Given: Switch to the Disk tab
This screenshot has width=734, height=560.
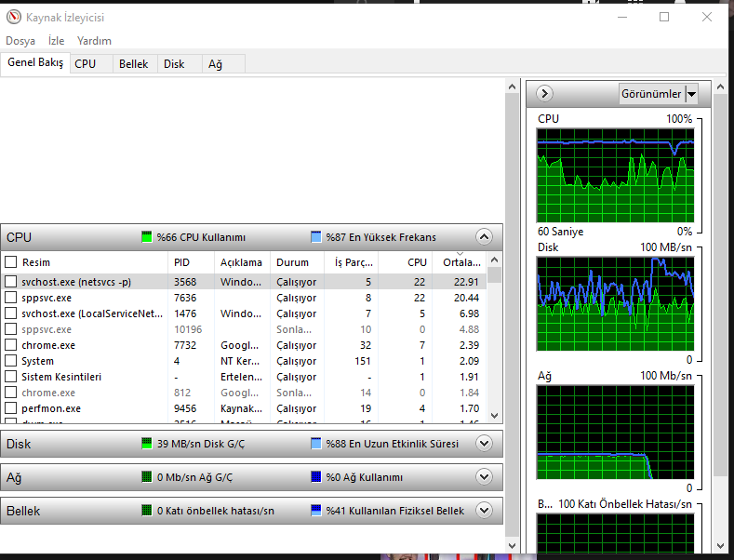Looking at the screenshot, I should (180, 64).
